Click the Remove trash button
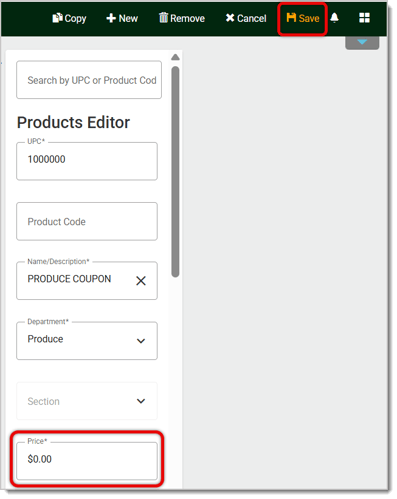Image resolution: width=397 pixels, height=499 pixels. (x=182, y=18)
